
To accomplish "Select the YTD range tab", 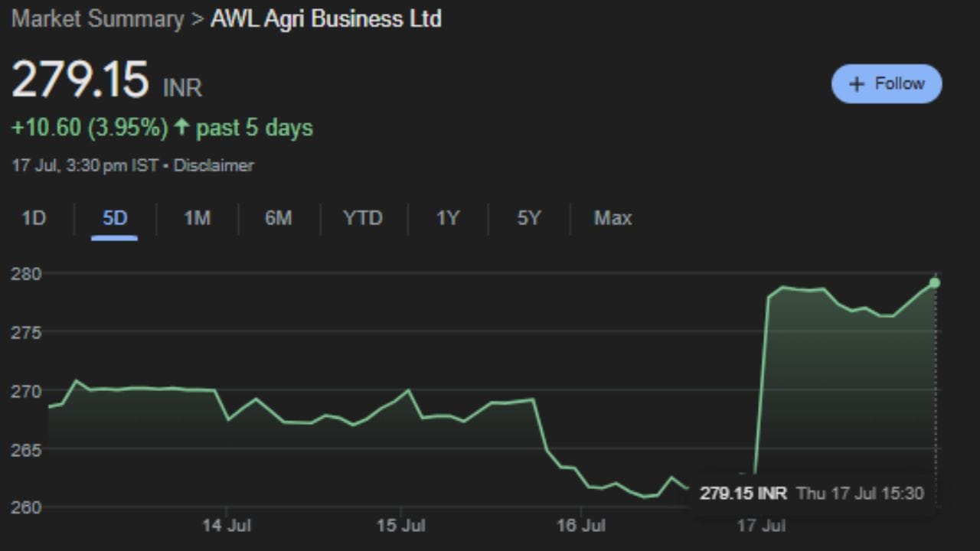I will tap(362, 218).
